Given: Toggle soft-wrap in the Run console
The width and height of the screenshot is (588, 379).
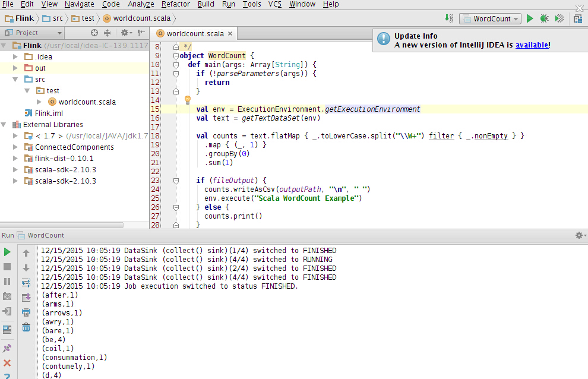Looking at the screenshot, I should pyautogui.click(x=26, y=282).
